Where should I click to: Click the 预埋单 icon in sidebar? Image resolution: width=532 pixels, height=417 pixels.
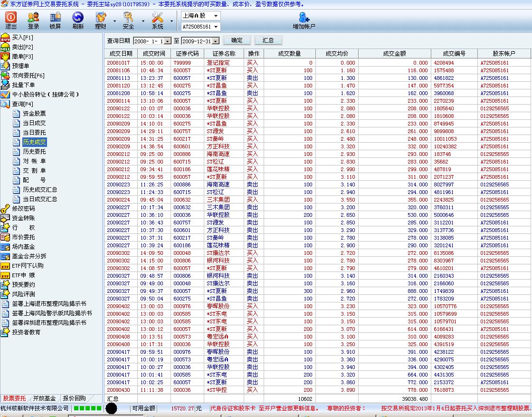click(5, 66)
